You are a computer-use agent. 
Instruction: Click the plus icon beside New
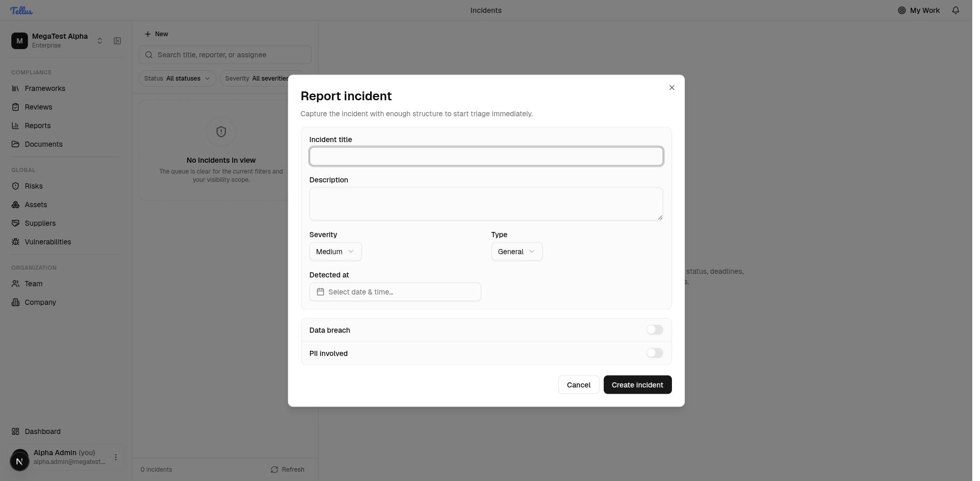(148, 34)
